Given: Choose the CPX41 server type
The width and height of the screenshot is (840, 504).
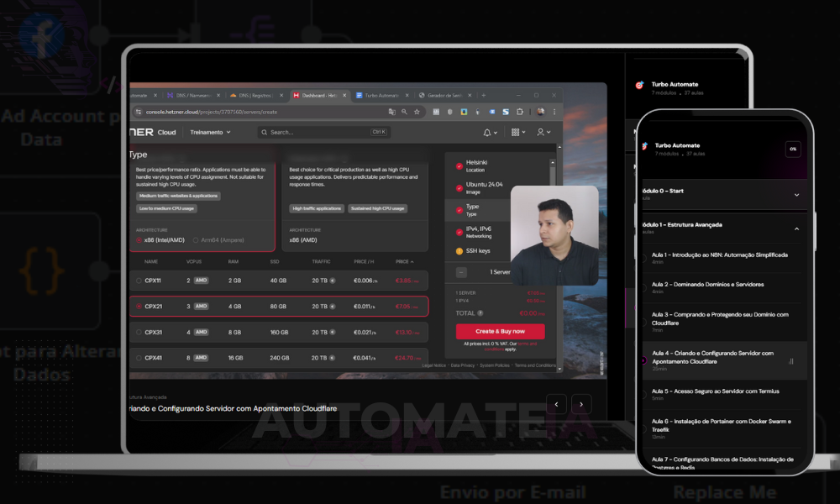Looking at the screenshot, I should 139,358.
